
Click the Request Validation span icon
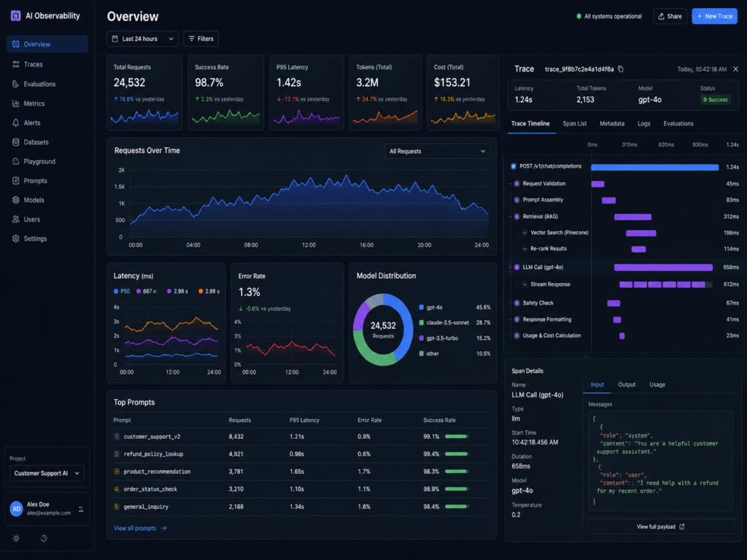click(x=517, y=184)
